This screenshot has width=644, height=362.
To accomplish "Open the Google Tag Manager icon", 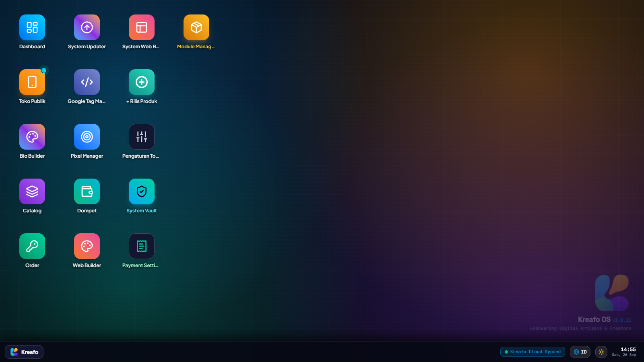I will [87, 82].
